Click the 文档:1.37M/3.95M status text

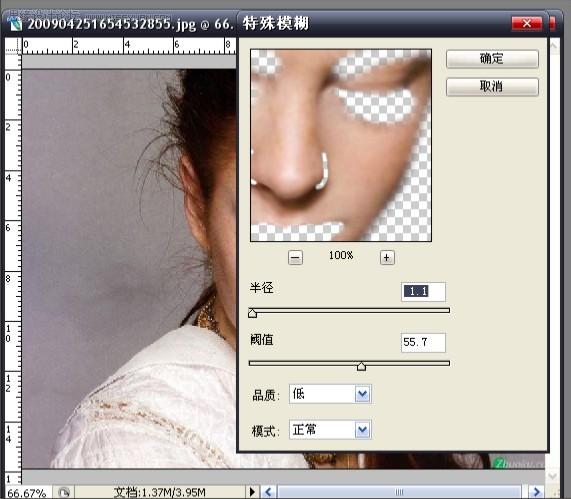click(x=160, y=492)
